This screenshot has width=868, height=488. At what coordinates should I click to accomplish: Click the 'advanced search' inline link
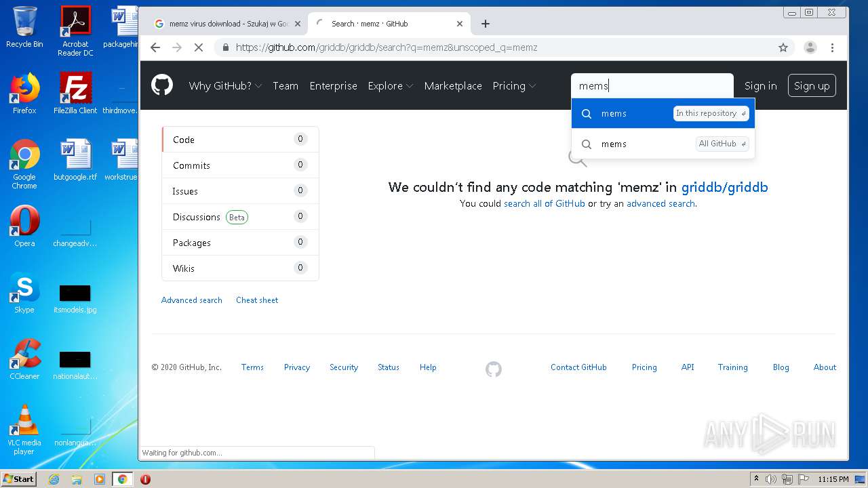(660, 203)
